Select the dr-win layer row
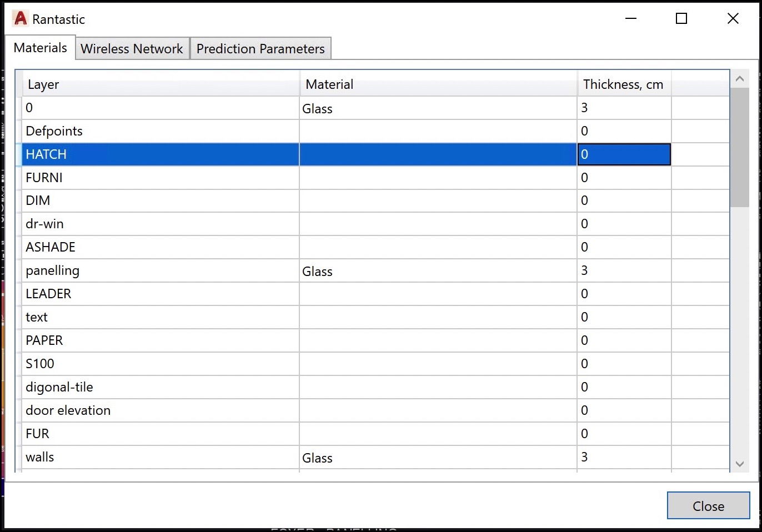This screenshot has width=762, height=532. click(160, 224)
